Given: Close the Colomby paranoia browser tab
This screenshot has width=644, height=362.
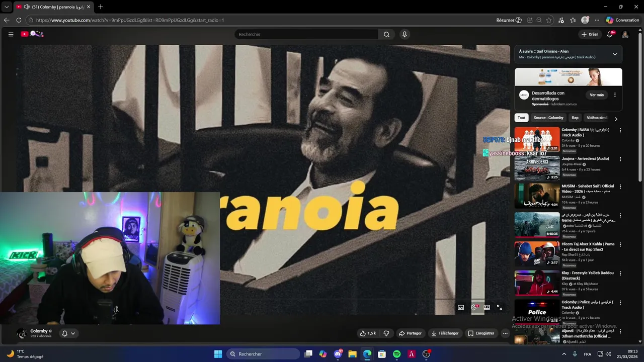Looking at the screenshot, I should pos(89,7).
